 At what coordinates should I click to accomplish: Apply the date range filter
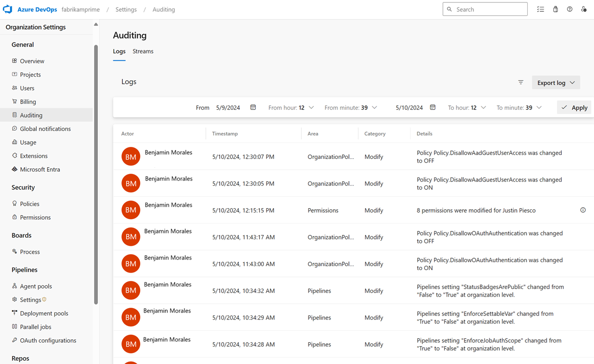[574, 107]
